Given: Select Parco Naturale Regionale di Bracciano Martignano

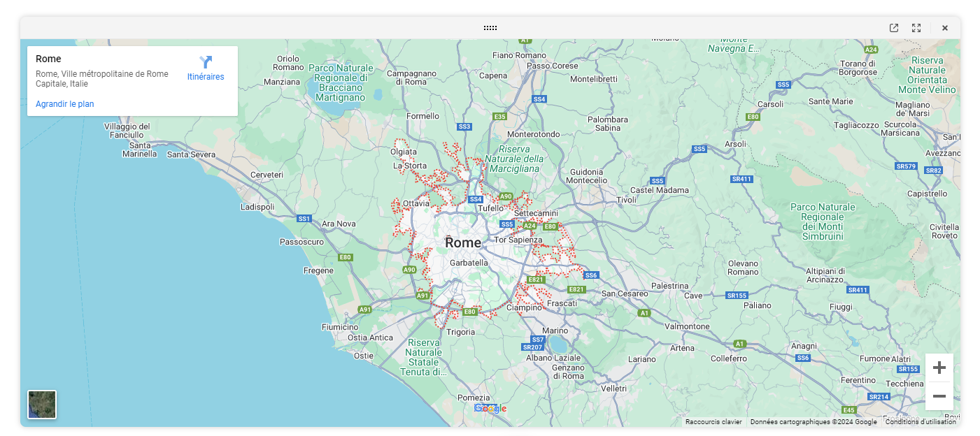Looking at the screenshot, I should [341, 82].
